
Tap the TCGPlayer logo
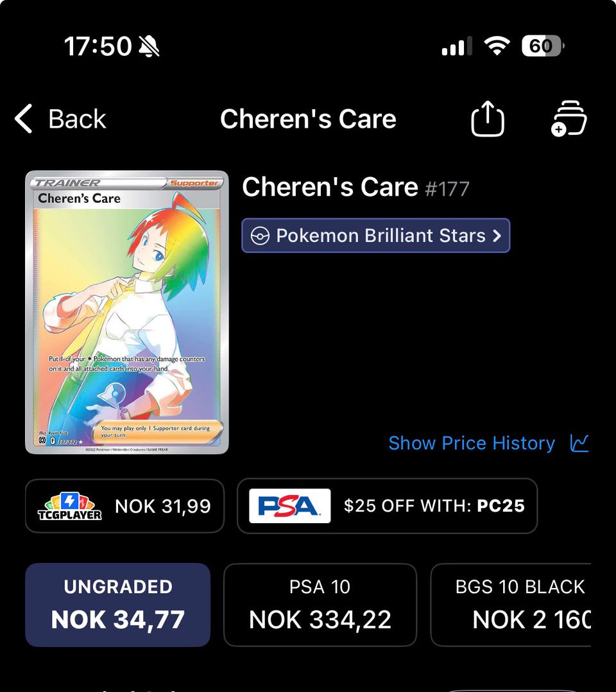click(x=70, y=506)
